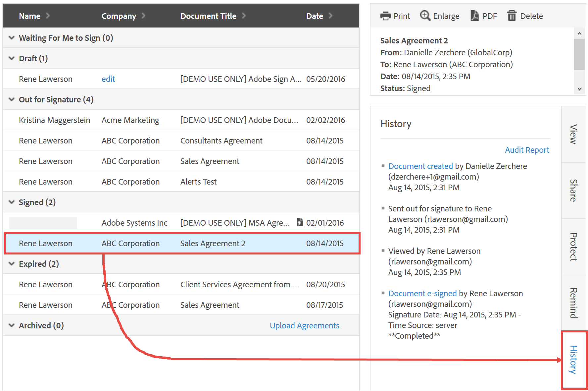Collapse the Signed section
Screen dimensions: 588x391
click(x=11, y=202)
